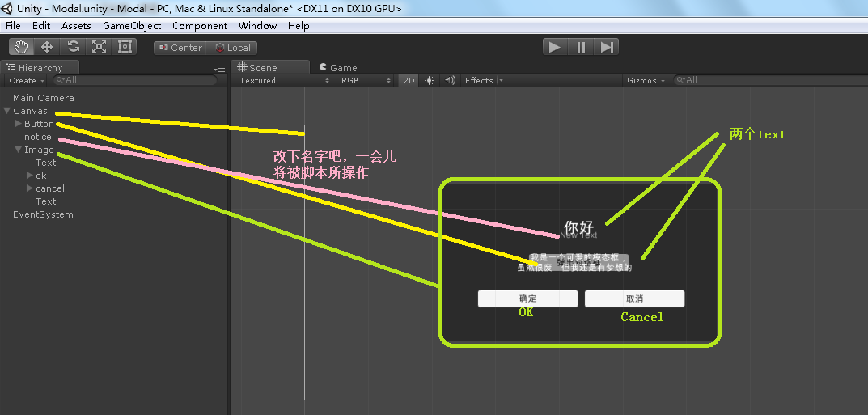The image size is (868, 415).
Task: Select Main Camera in Hierarchy
Action: [x=43, y=98]
